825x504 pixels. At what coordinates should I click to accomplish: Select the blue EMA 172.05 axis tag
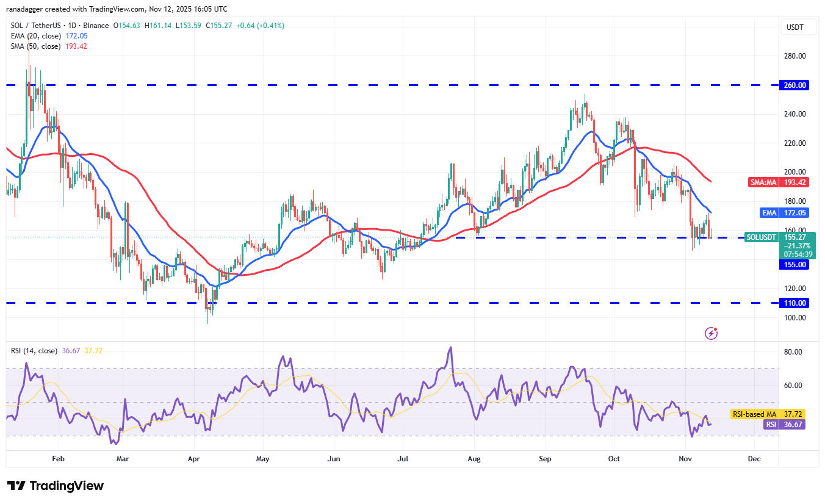tap(784, 212)
